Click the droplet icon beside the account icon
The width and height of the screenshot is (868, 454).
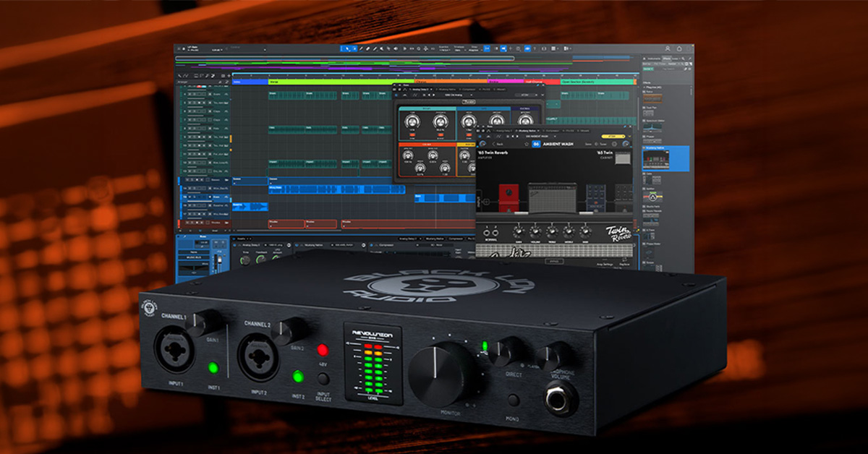pos(678,48)
